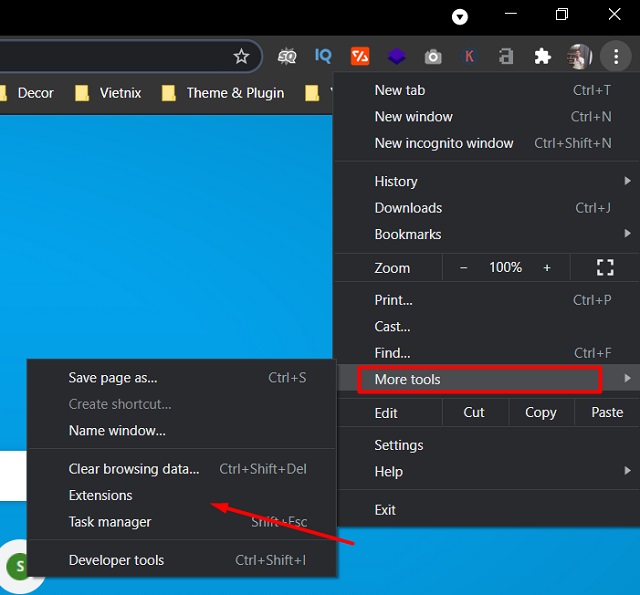The width and height of the screenshot is (640, 595).
Task: Open Developer tools from submenu
Action: (182, 560)
